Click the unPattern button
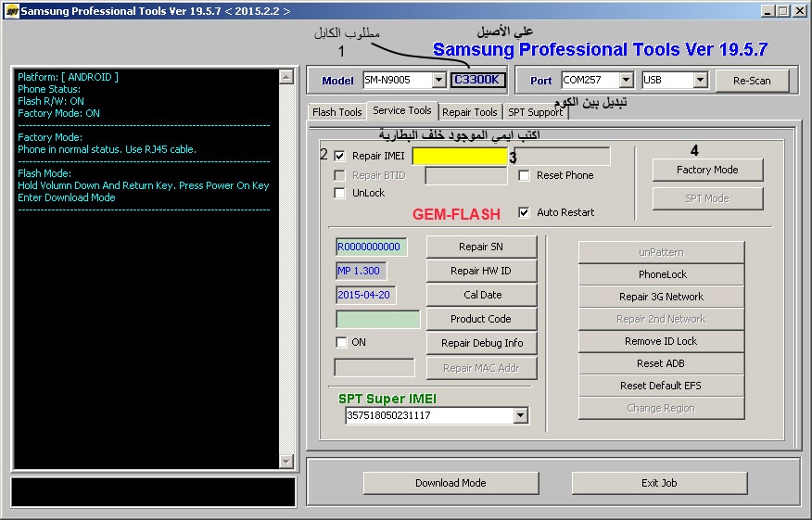Screen dimensions: 812x520 (x=661, y=252)
